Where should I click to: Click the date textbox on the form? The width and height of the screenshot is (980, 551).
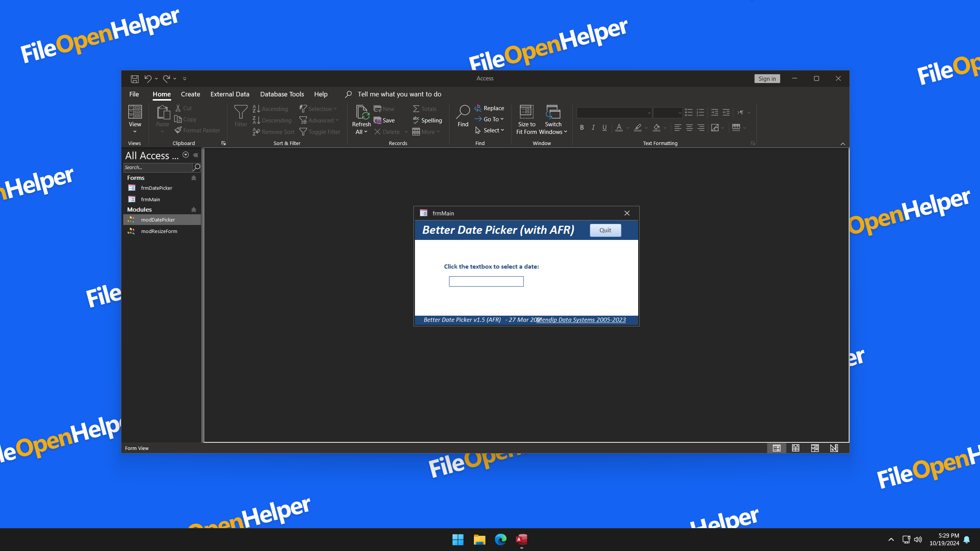coord(486,282)
